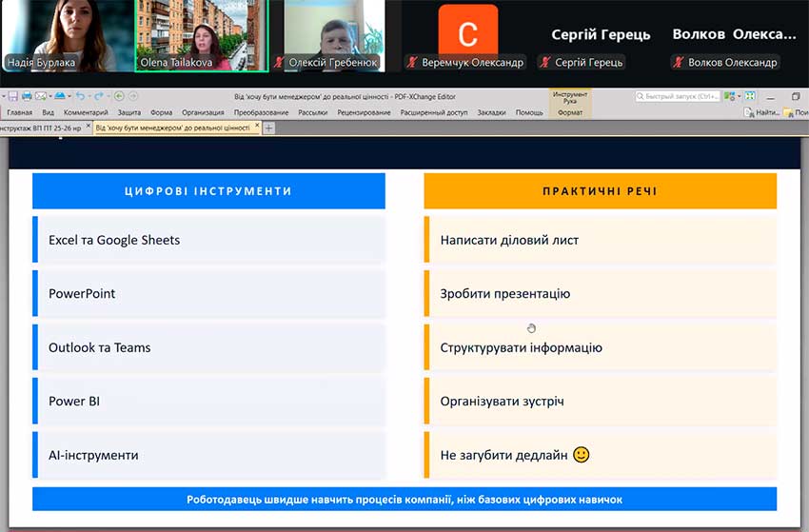This screenshot has height=532, width=809.
Task: Click the Зробити презентацію row
Action: (x=600, y=294)
